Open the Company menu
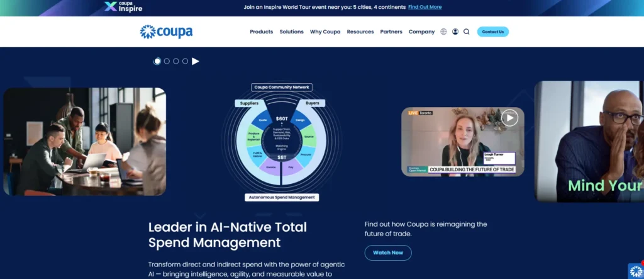 [421, 31]
